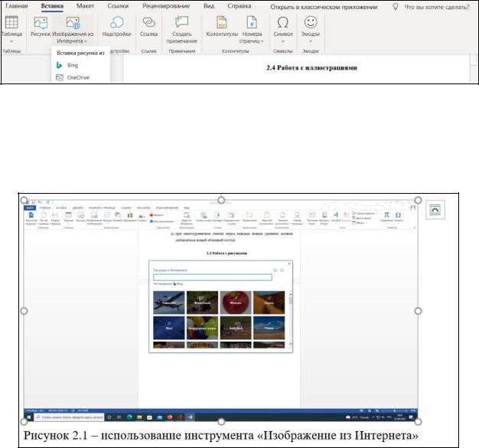This screenshot has height=448, width=479.
Task: Open layout options button beside picture
Action: click(435, 210)
